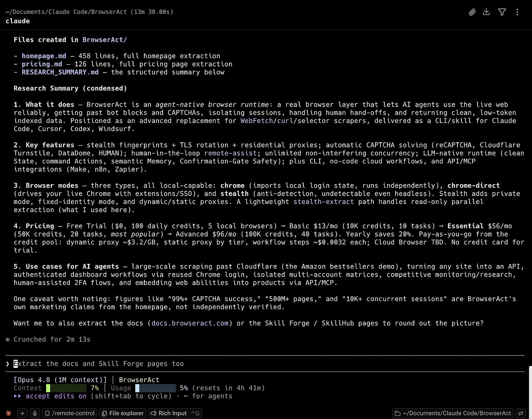Click the WebFetch inline code text
Viewport: 532px width, 419px height.
[x=256, y=120]
